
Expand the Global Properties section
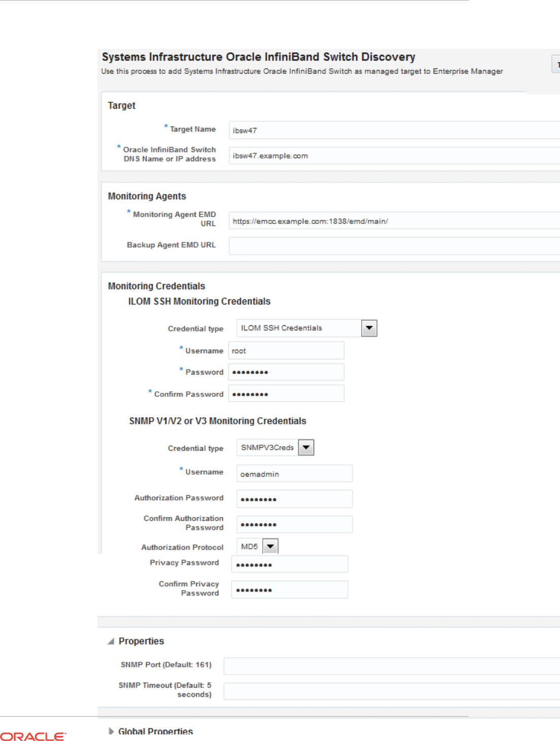(111, 731)
